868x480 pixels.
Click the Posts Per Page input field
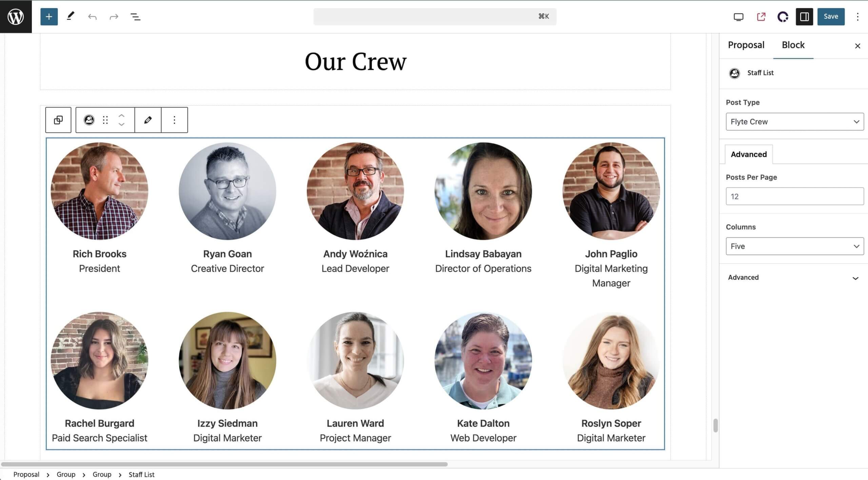pos(794,196)
